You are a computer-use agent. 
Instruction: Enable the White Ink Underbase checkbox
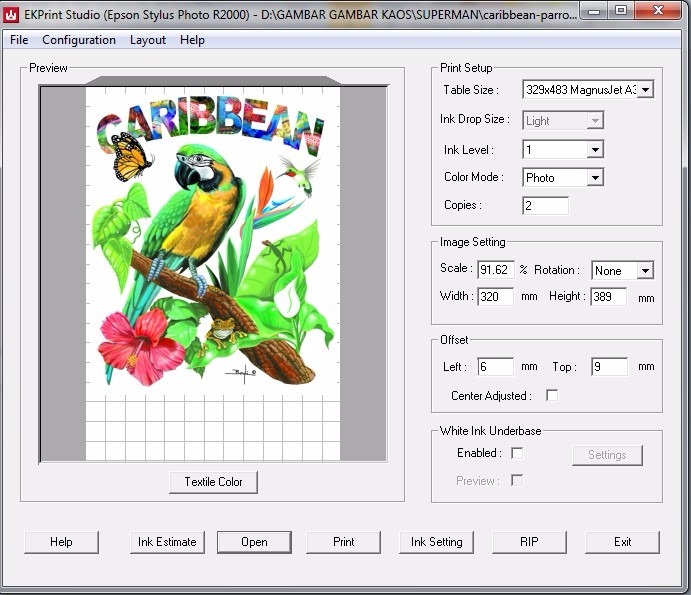point(517,453)
